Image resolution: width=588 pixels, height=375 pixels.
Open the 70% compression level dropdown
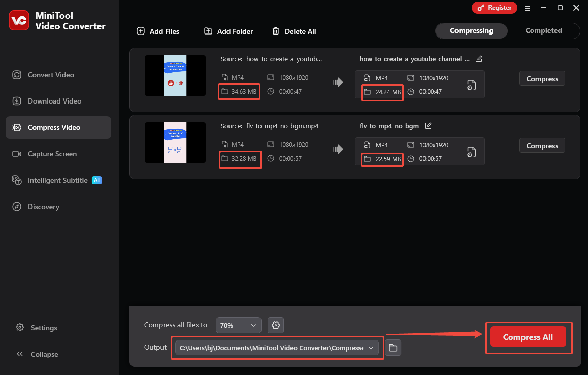pos(238,325)
